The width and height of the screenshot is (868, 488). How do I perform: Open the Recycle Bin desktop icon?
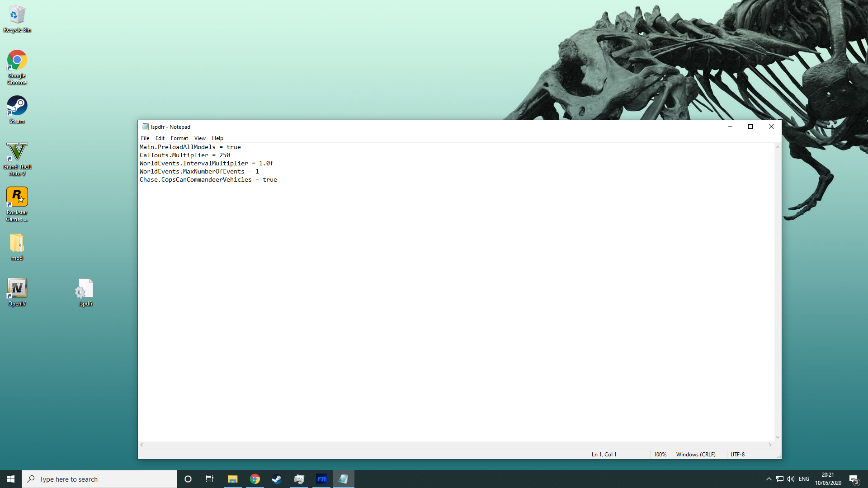17,18
